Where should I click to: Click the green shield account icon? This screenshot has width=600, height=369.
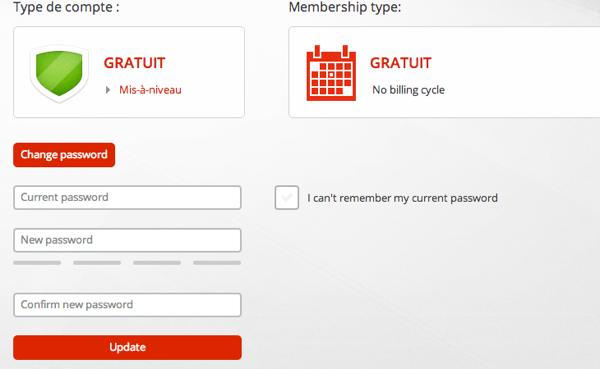59,73
